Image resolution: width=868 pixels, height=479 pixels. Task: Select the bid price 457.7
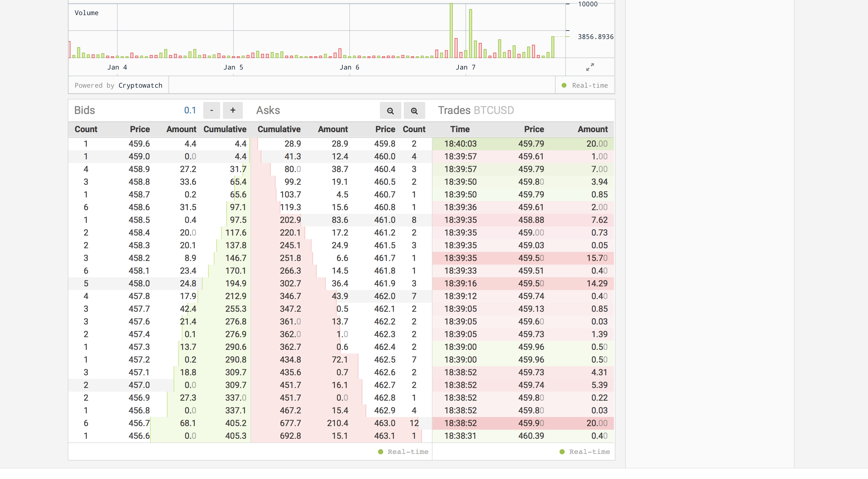pos(139,309)
